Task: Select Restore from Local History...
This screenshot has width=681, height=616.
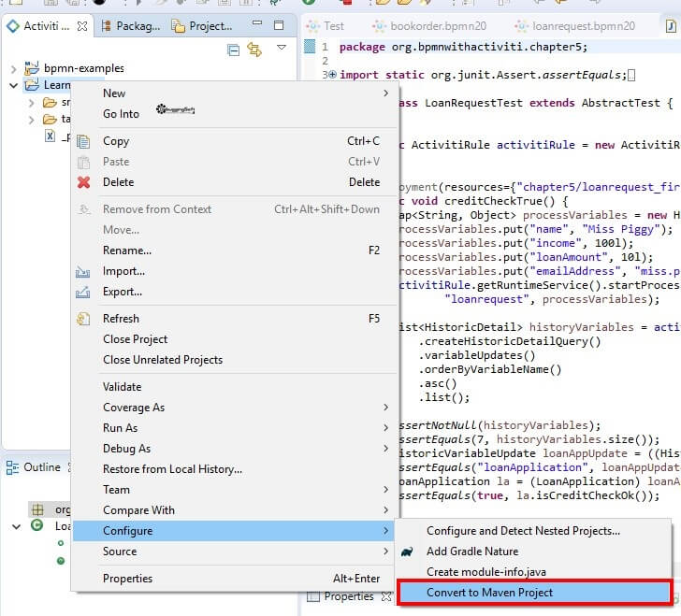Action: (234, 469)
